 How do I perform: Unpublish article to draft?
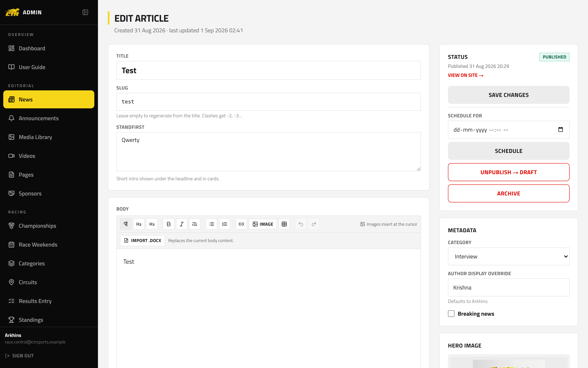(509, 172)
